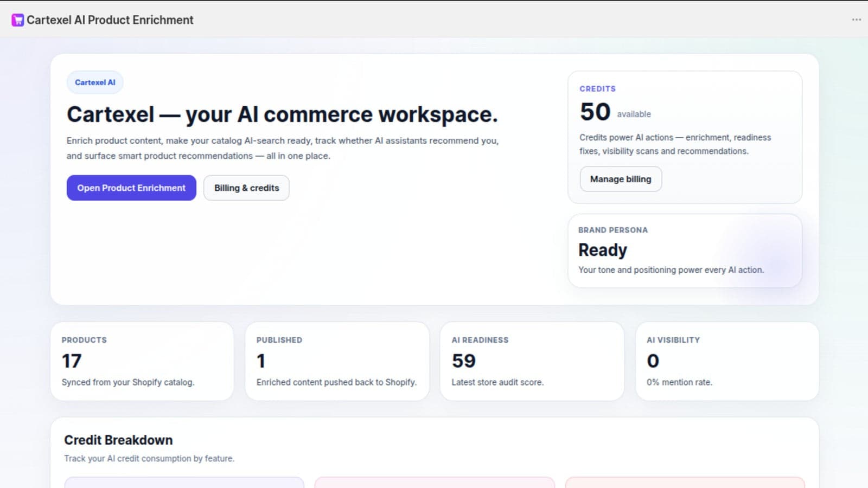Open Product Enrichment from the purple button
This screenshot has width=868, height=488.
tap(131, 188)
